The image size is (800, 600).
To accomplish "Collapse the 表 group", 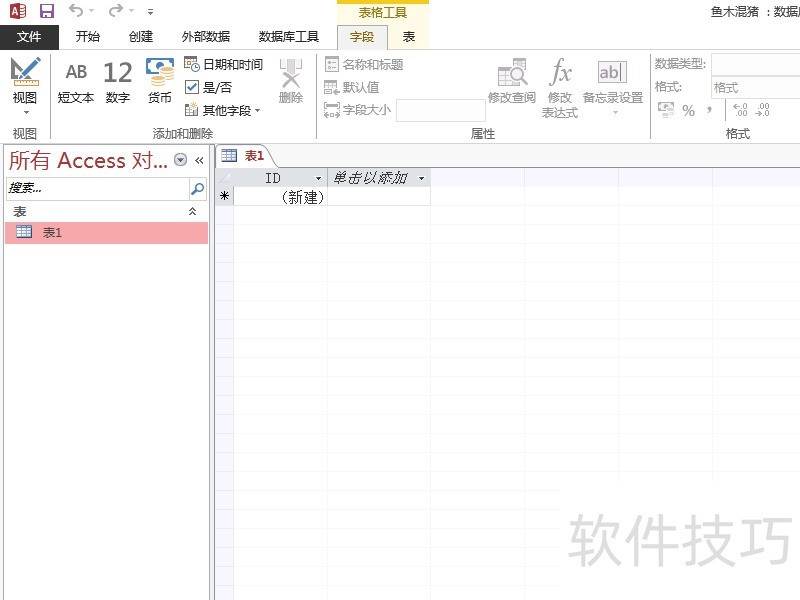I will click(x=192, y=211).
